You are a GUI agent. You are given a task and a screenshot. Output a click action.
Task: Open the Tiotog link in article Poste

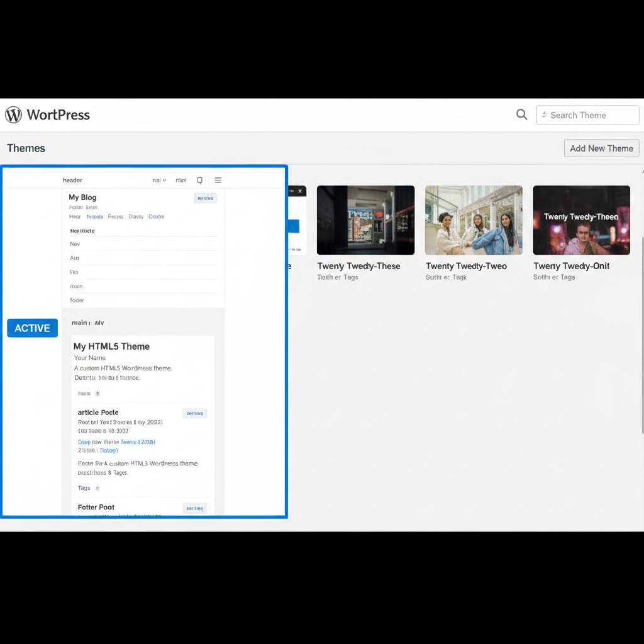(x=108, y=450)
